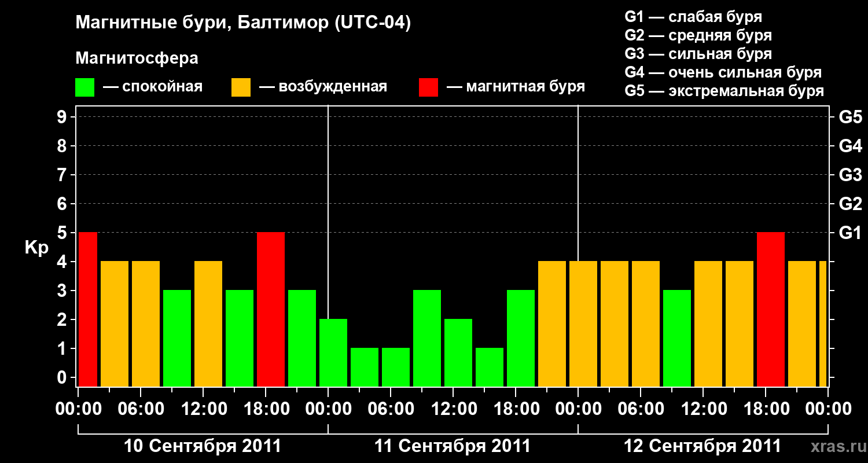Click legend line 'G3 — сильная буря'
Viewport: 868px width, 463px height.
(x=698, y=54)
